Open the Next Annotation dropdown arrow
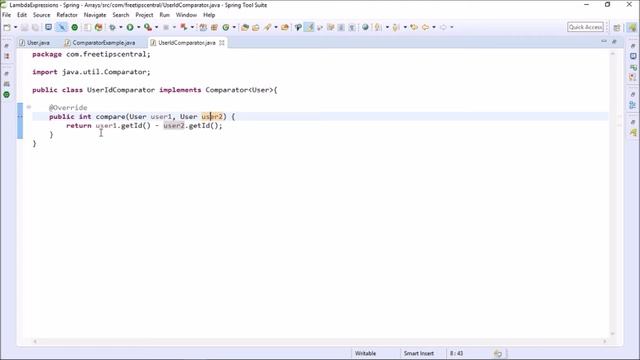 coord(387,27)
